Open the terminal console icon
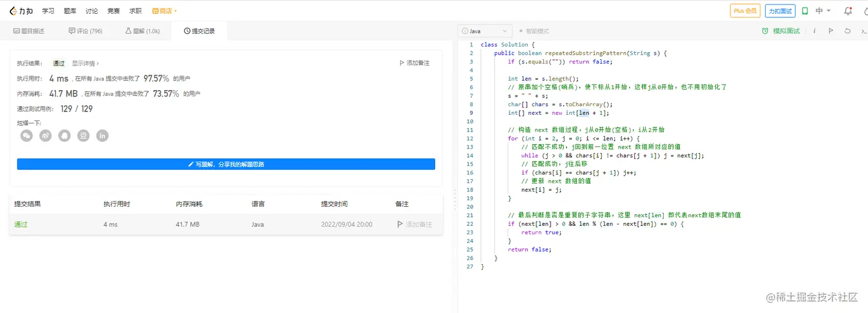Image resolution: width=868 pixels, height=313 pixels. [863, 31]
